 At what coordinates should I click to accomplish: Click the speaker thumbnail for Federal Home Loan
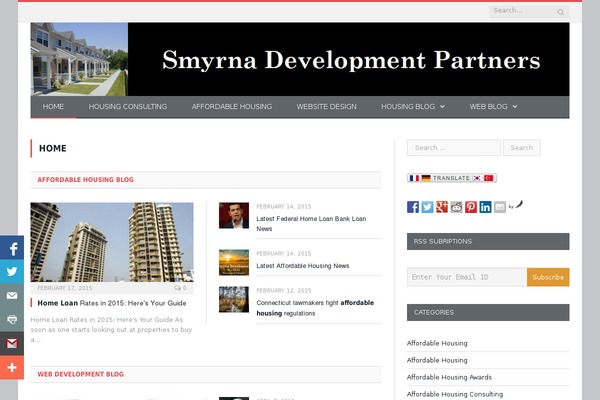[x=234, y=216]
